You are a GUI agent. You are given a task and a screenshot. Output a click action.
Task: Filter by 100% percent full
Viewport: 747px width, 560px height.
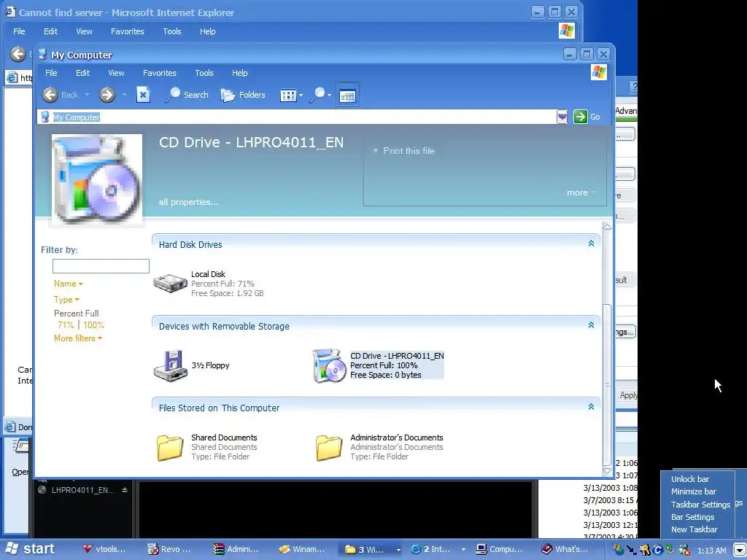pyautogui.click(x=93, y=324)
